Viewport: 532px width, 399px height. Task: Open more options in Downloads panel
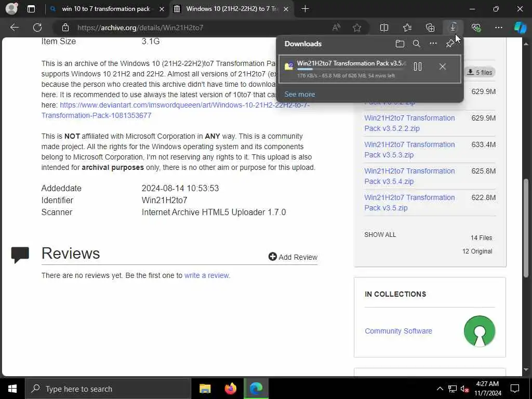[433, 44]
